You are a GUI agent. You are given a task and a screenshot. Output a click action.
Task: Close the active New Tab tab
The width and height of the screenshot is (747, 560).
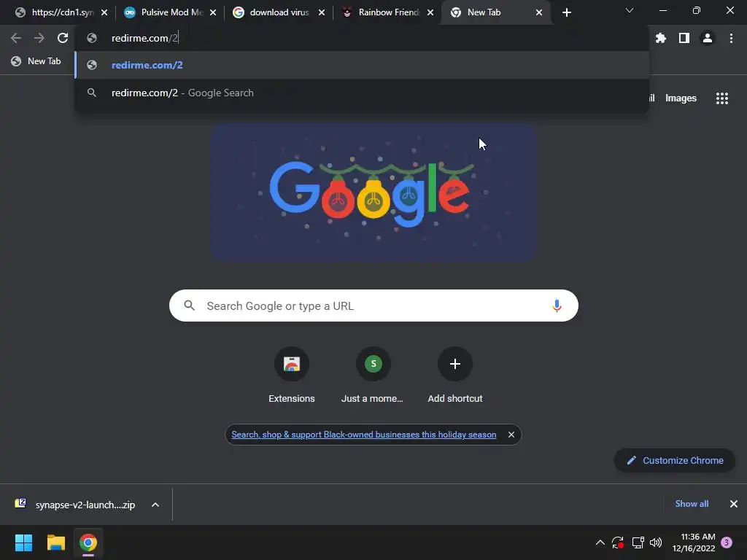pyautogui.click(x=539, y=12)
